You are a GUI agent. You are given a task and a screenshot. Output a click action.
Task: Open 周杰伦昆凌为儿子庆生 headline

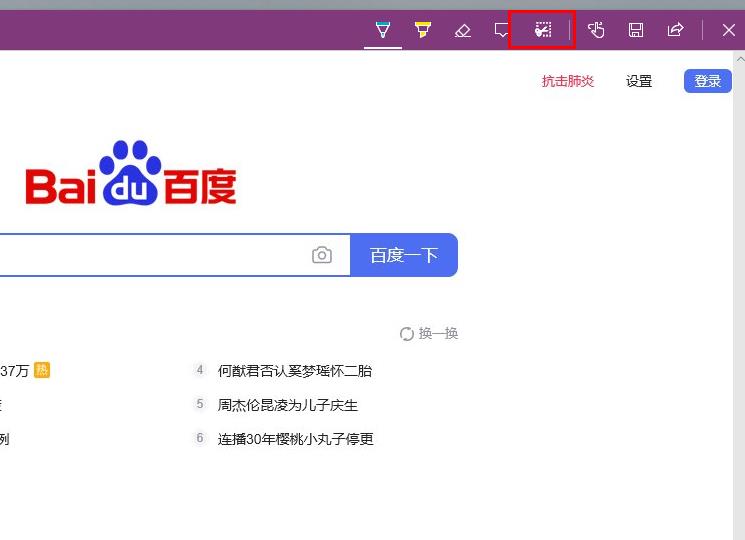coord(287,405)
